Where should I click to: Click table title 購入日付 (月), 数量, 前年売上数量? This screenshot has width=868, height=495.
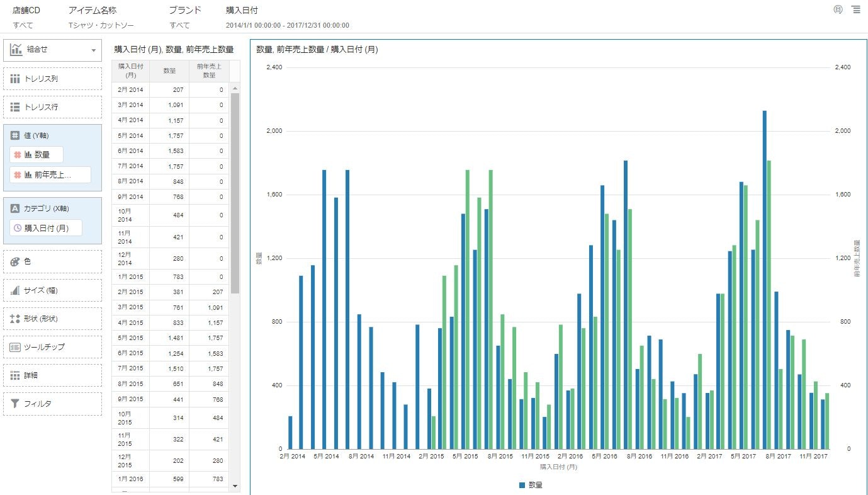[x=174, y=49]
